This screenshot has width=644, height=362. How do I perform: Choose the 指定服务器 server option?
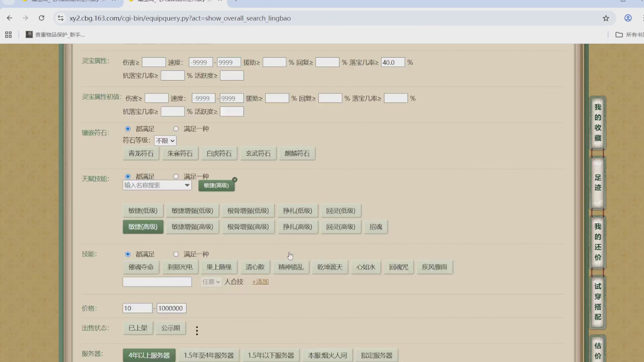coord(376,355)
